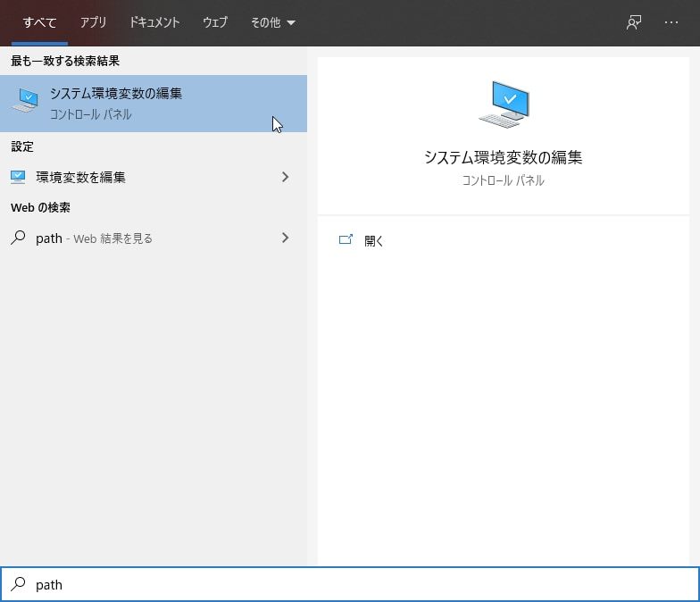Image resolution: width=700 pixels, height=602 pixels.
Task: Click the 設定 section heading
Action: point(22,146)
